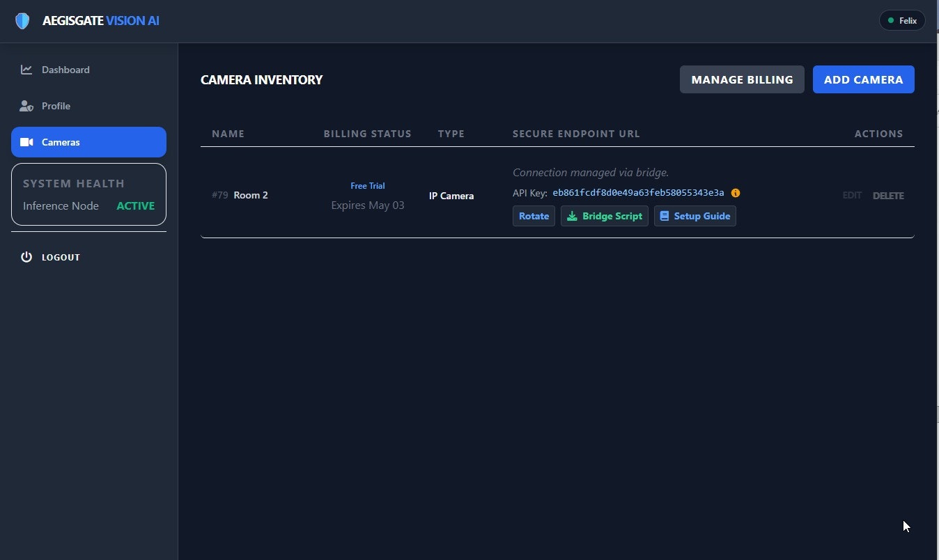The image size is (939, 560).
Task: Click the Inference Node label
Action: [61, 206]
